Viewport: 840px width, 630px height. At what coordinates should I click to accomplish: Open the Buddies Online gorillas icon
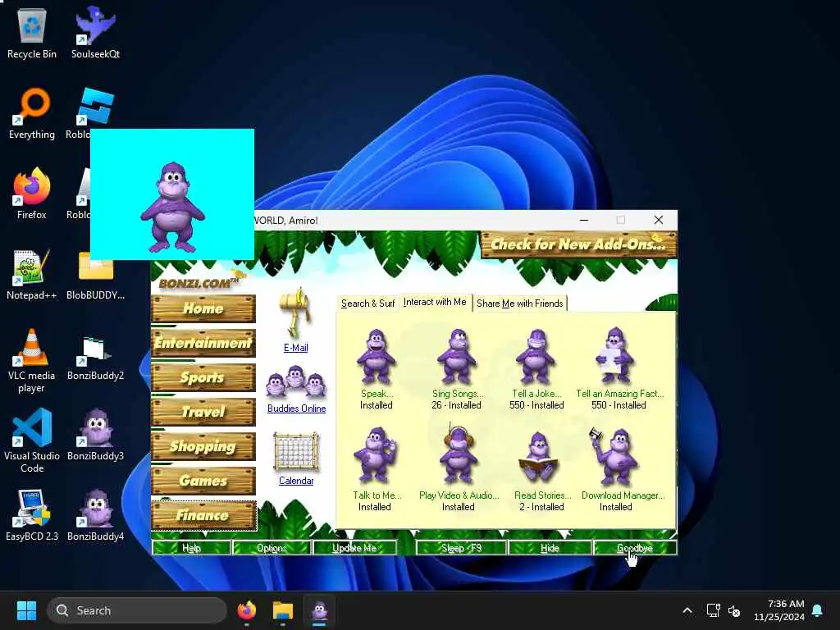tap(296, 382)
